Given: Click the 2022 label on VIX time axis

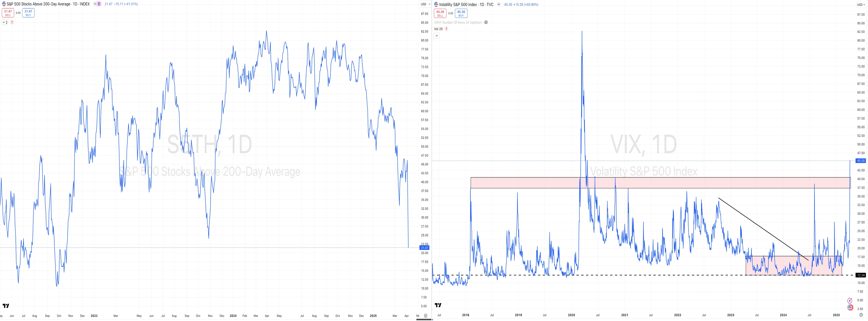Looking at the screenshot, I should (x=678, y=315).
